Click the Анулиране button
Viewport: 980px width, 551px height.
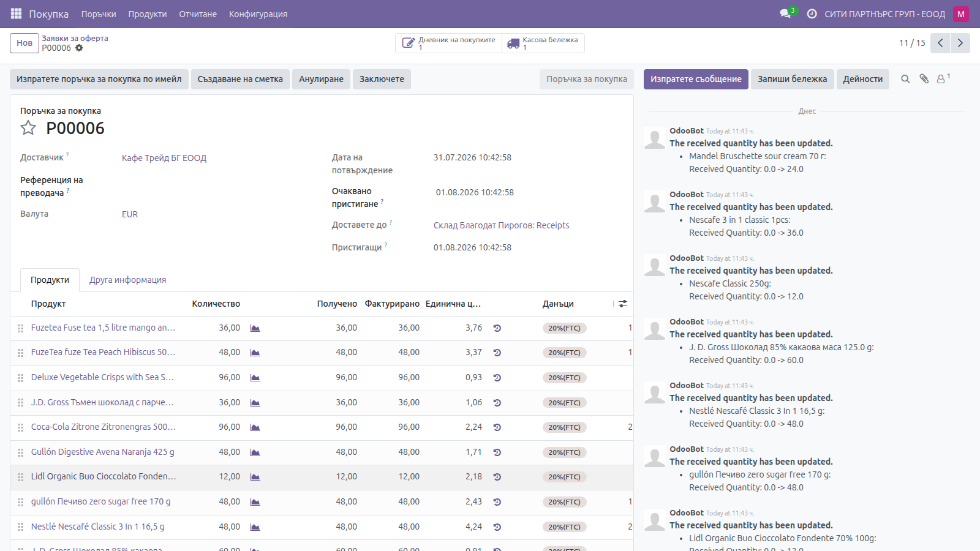tap(321, 79)
